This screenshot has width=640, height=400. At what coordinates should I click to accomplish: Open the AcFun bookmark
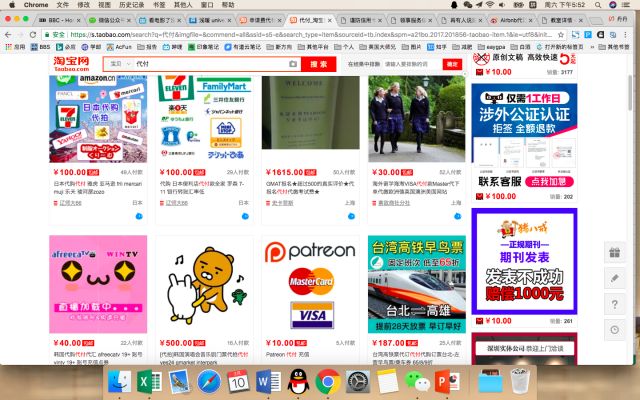click(x=119, y=47)
